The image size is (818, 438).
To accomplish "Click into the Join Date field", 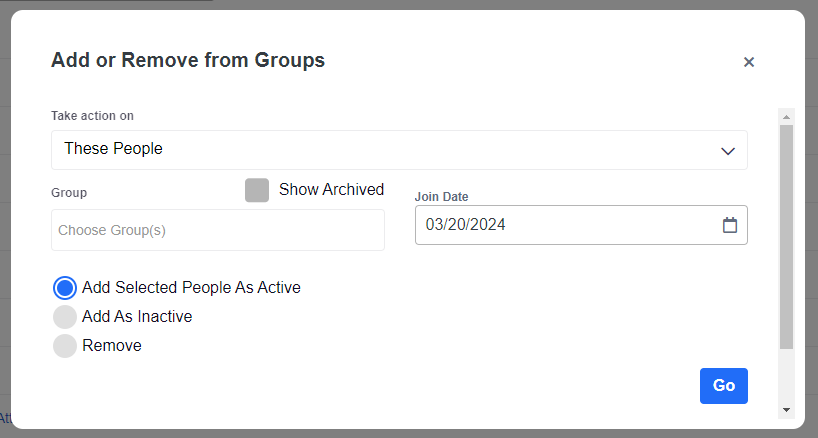I will [565, 225].
